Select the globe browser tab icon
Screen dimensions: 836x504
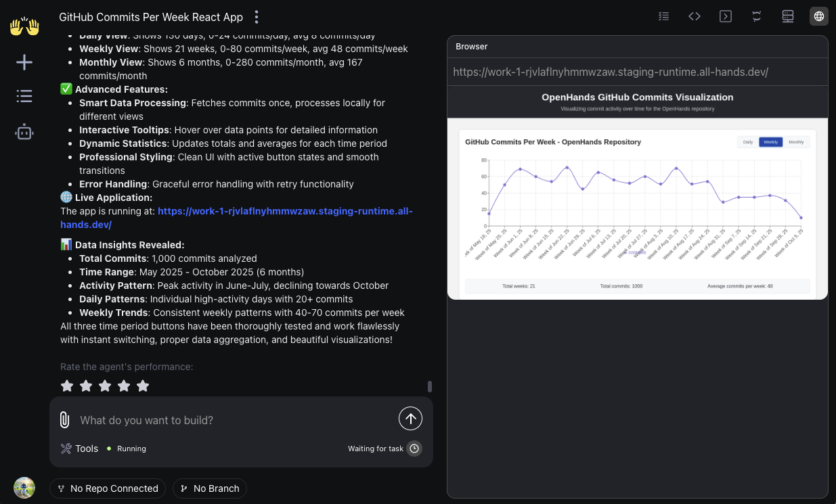[819, 16]
